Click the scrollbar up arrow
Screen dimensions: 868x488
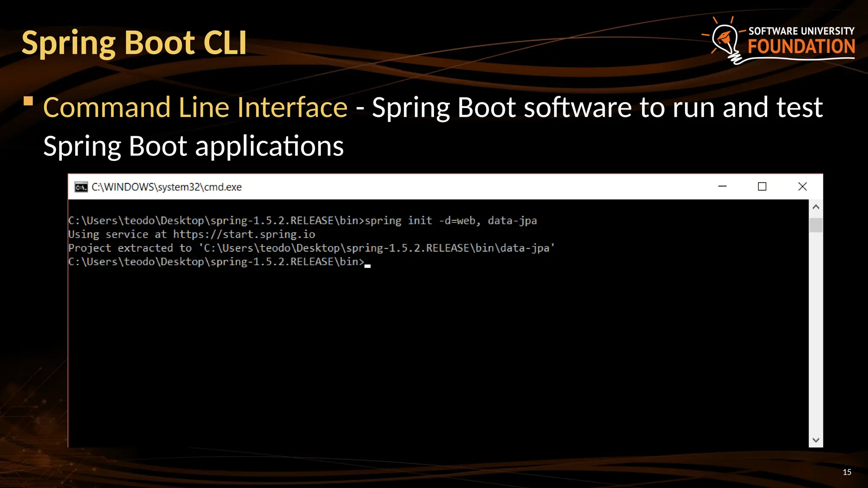(x=815, y=207)
